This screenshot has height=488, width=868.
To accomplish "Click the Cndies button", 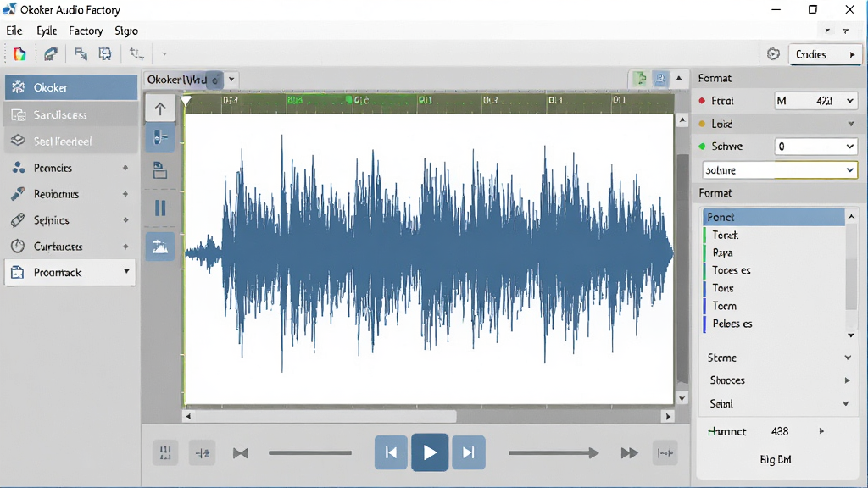I will 825,54.
